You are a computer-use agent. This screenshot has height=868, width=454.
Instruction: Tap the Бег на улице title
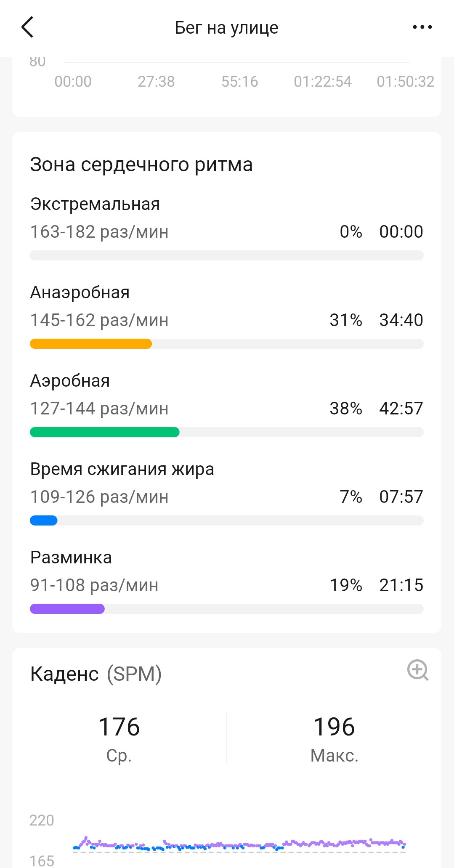tap(226, 28)
